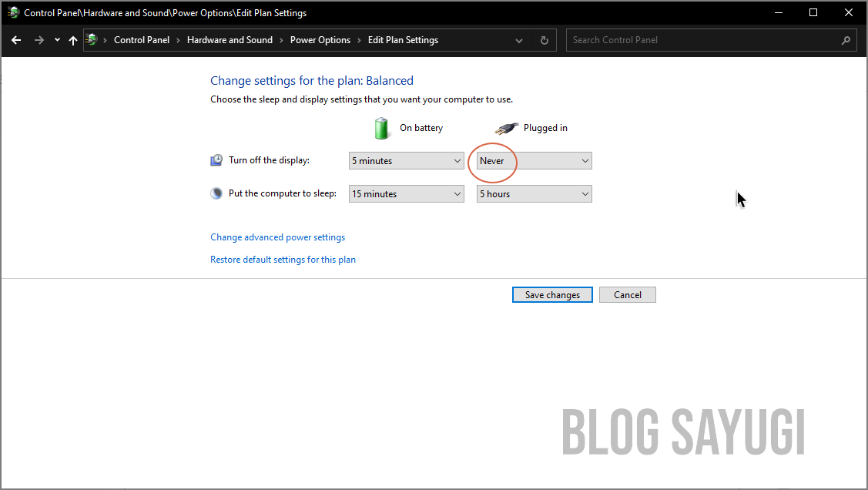Viewport: 868px width, 490px height.
Task: Click the display icon next to Turn off the display
Action: point(216,159)
